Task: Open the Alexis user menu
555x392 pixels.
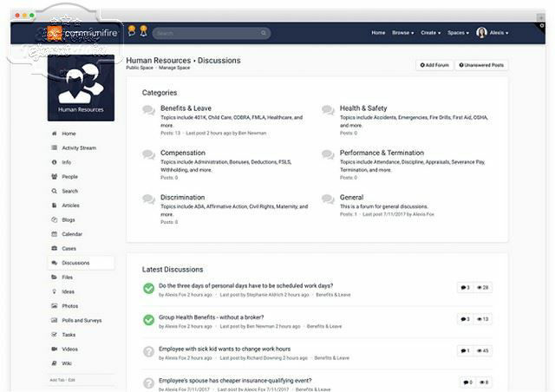Action: pyautogui.click(x=499, y=33)
